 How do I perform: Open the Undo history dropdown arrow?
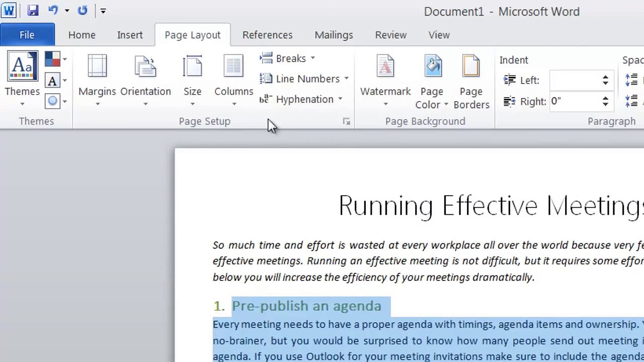66,11
